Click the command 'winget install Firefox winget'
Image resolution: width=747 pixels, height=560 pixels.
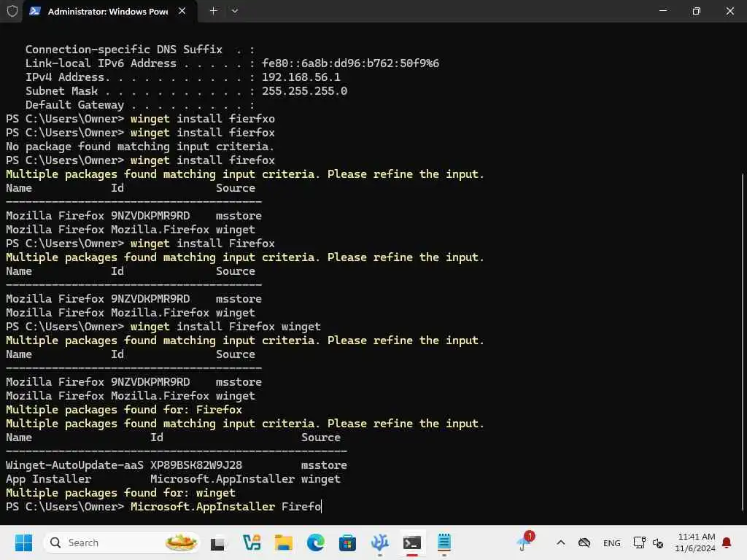(x=225, y=327)
